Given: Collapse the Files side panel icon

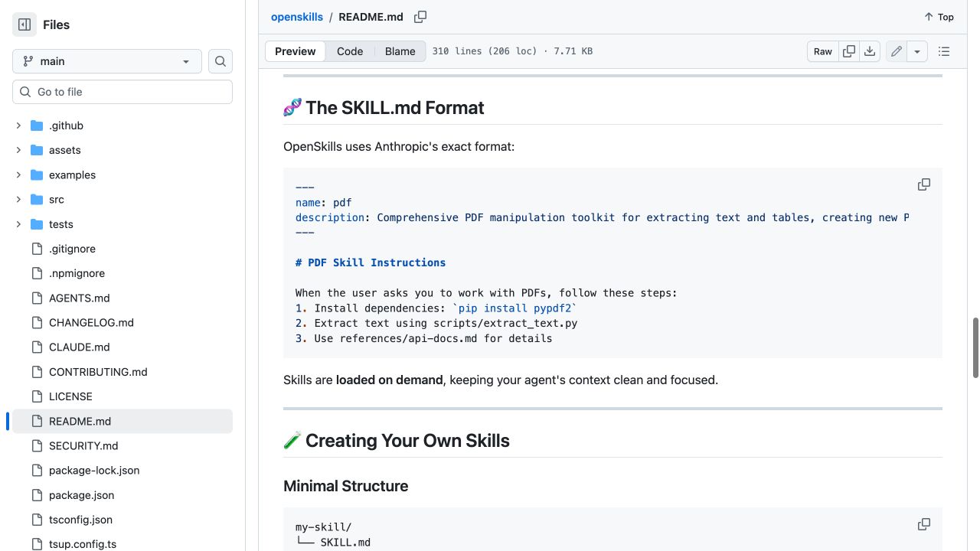Looking at the screenshot, I should [24, 24].
